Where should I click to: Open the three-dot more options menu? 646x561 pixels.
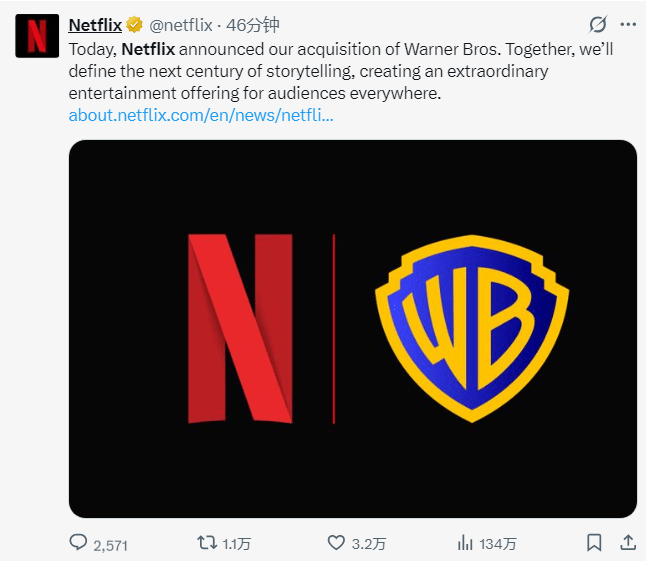click(x=627, y=25)
